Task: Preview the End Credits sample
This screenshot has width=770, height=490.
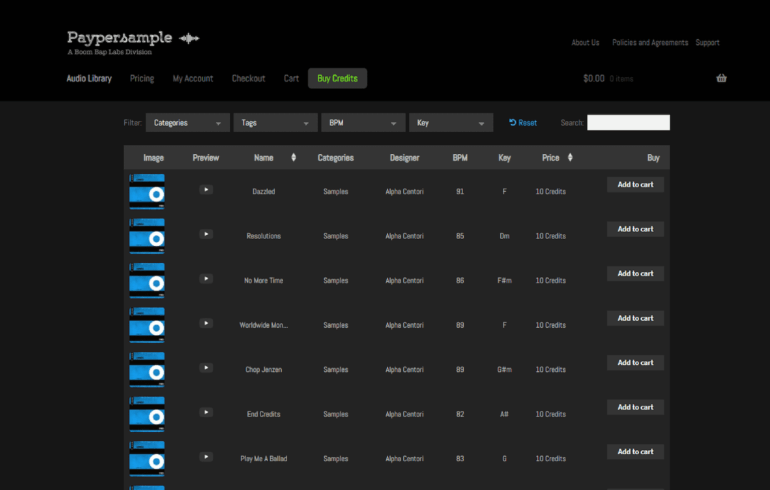Action: pos(205,412)
